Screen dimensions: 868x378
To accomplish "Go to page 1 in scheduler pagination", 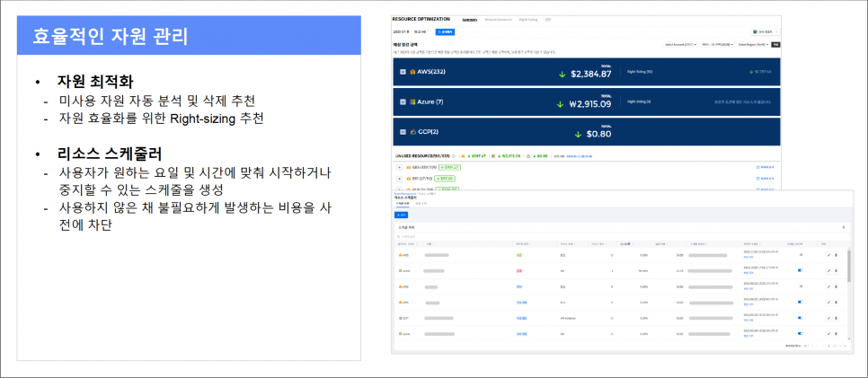I will coord(828,346).
